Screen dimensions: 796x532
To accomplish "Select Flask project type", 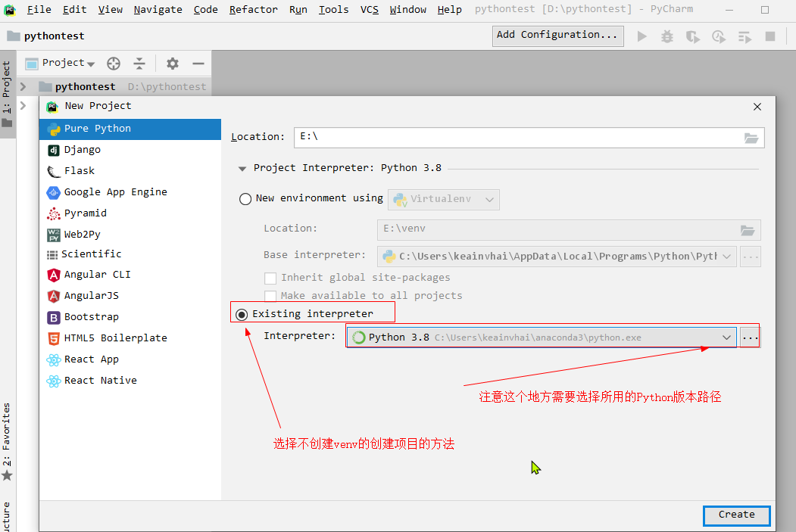I will coord(130,171).
